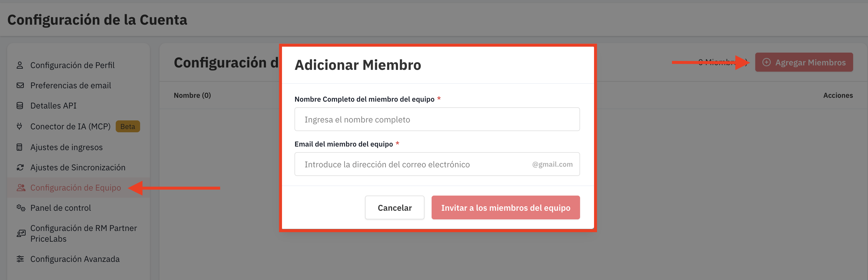This screenshot has height=280, width=868.
Task: Click the Configuración de la Cuenta heading
Action: pos(97,20)
